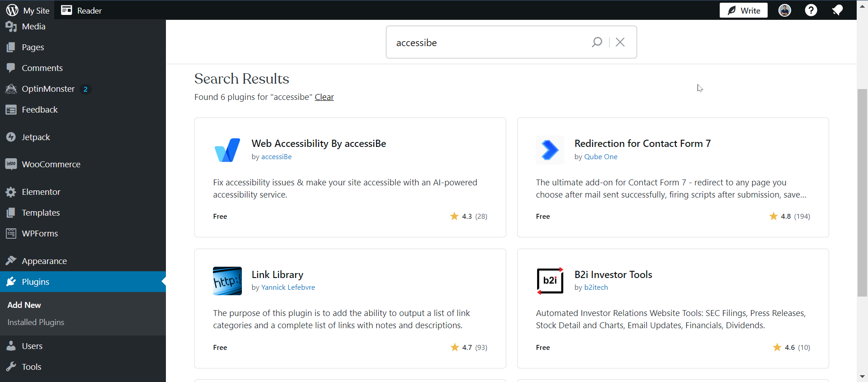Click the Feedback form icon
Image resolution: width=868 pixels, height=382 pixels.
pyautogui.click(x=11, y=109)
